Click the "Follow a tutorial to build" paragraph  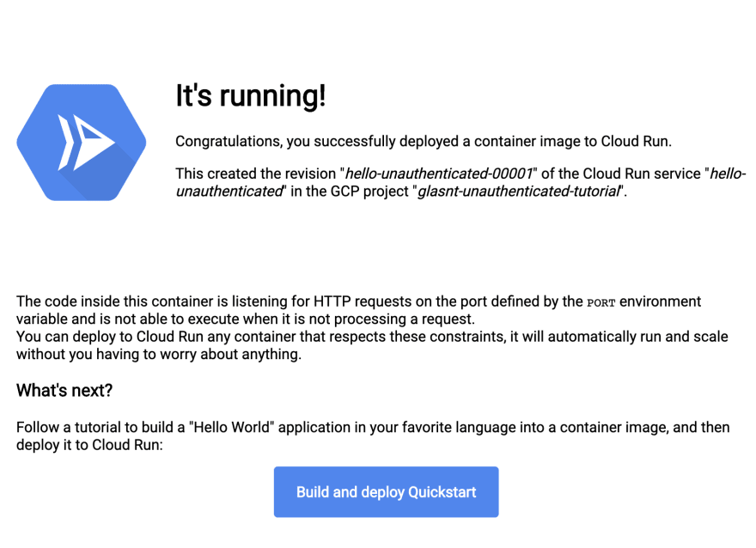pos(373,435)
